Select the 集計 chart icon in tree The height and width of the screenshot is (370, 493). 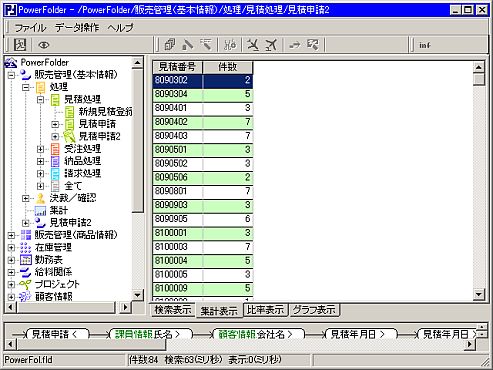tap(40, 210)
